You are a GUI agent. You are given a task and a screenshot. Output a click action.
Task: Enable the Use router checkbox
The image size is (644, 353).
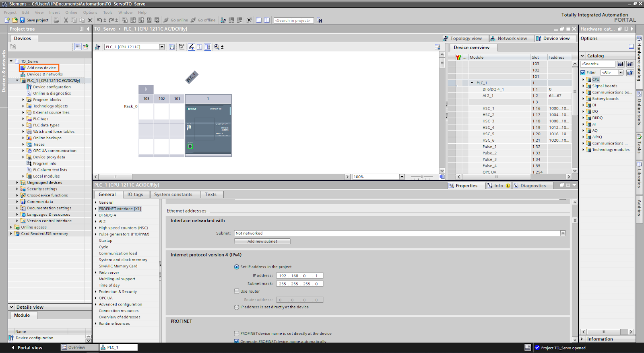(237, 291)
